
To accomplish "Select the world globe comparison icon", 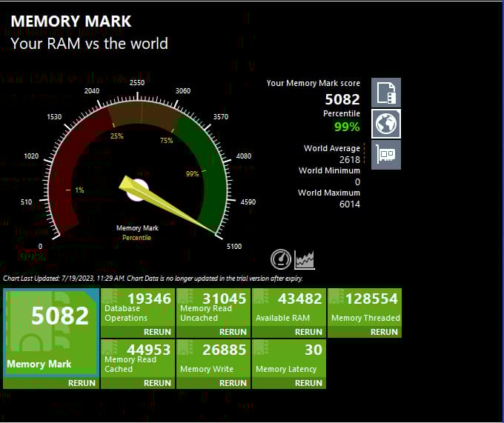I will pyautogui.click(x=386, y=124).
